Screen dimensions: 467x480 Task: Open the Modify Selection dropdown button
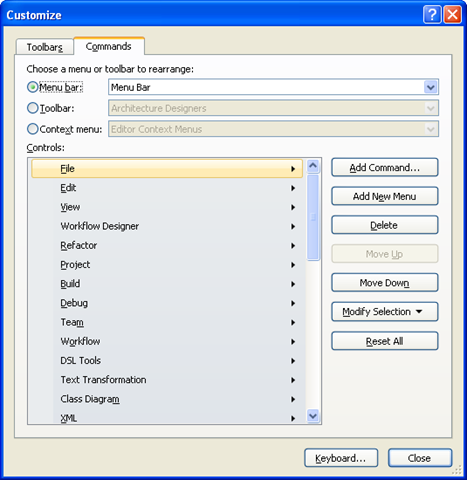pos(385,312)
